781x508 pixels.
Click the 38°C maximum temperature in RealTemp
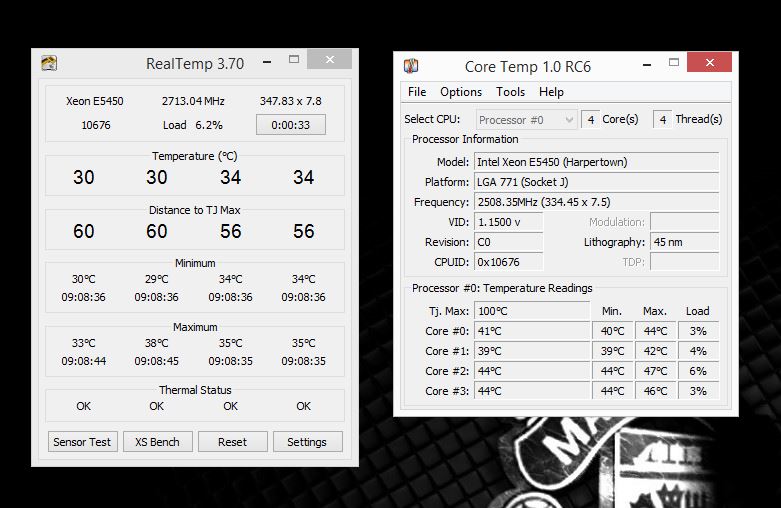click(x=157, y=343)
